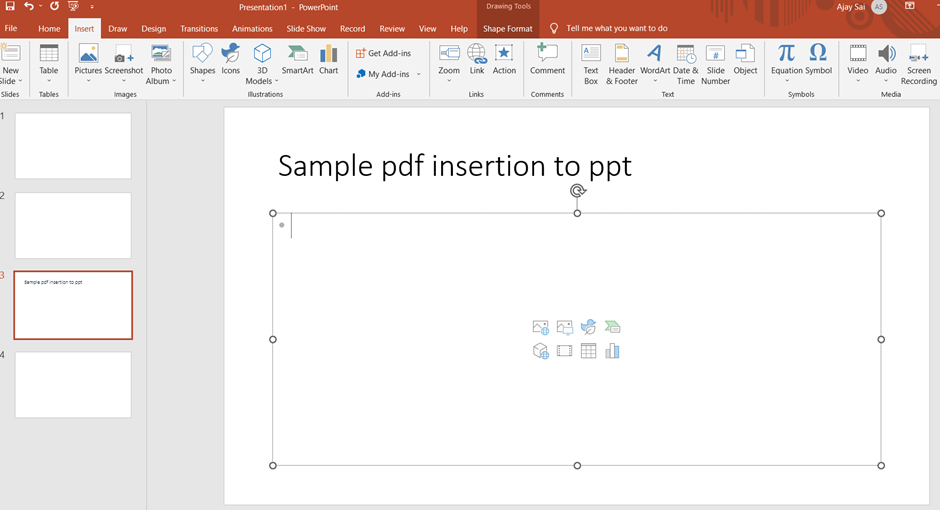
Task: Expand the My Add-ins dropdown arrow
Action: pos(418,74)
